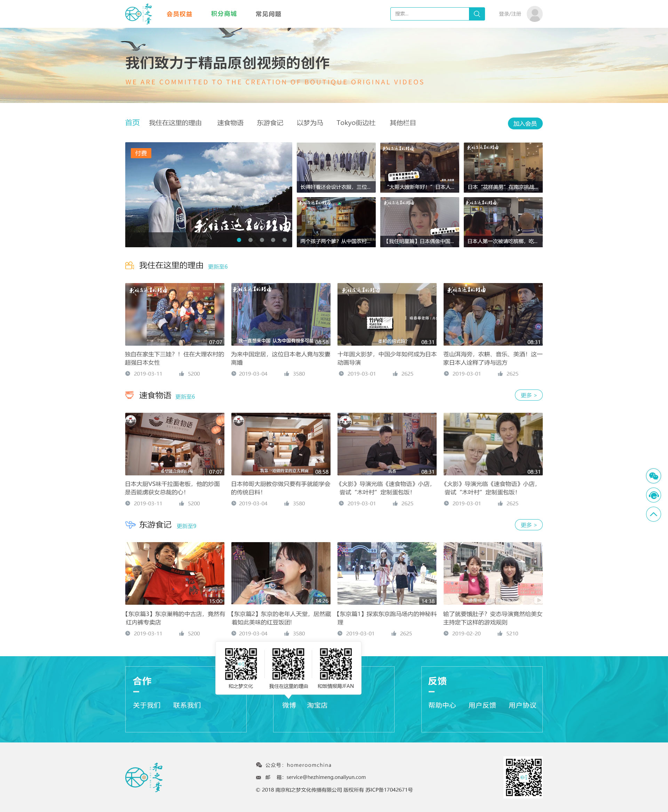Open 积分商城 menu item
The height and width of the screenshot is (812, 668).
click(224, 14)
